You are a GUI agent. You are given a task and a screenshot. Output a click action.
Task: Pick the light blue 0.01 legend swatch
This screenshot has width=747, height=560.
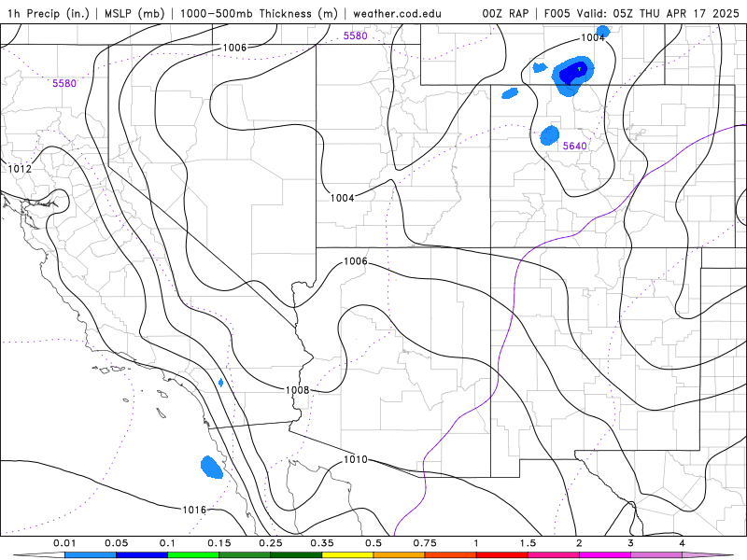point(91,554)
